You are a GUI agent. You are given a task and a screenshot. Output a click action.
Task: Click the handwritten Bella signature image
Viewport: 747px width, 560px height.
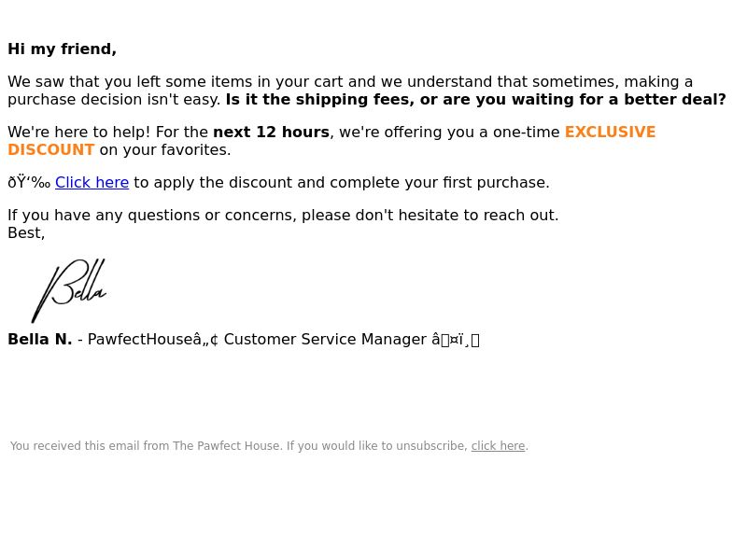[69, 290]
